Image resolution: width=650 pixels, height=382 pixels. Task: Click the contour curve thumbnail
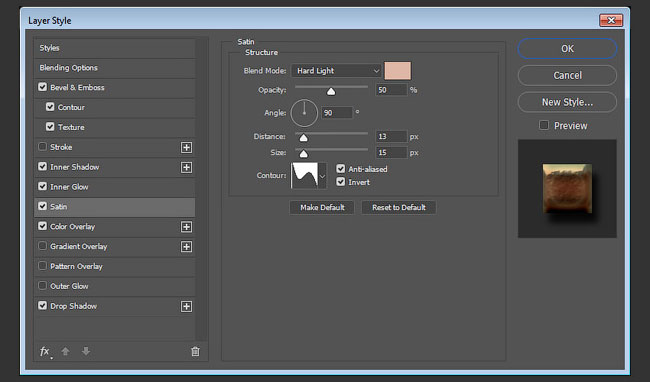coord(305,176)
